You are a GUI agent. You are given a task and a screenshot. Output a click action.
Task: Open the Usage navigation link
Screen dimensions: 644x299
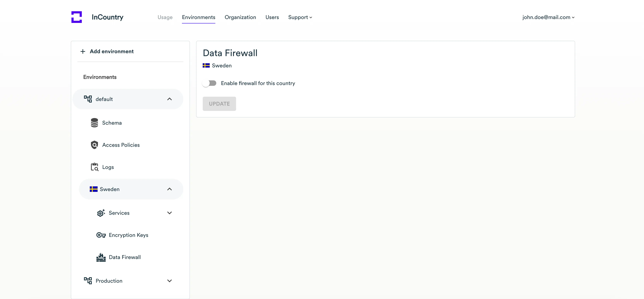pyautogui.click(x=165, y=17)
